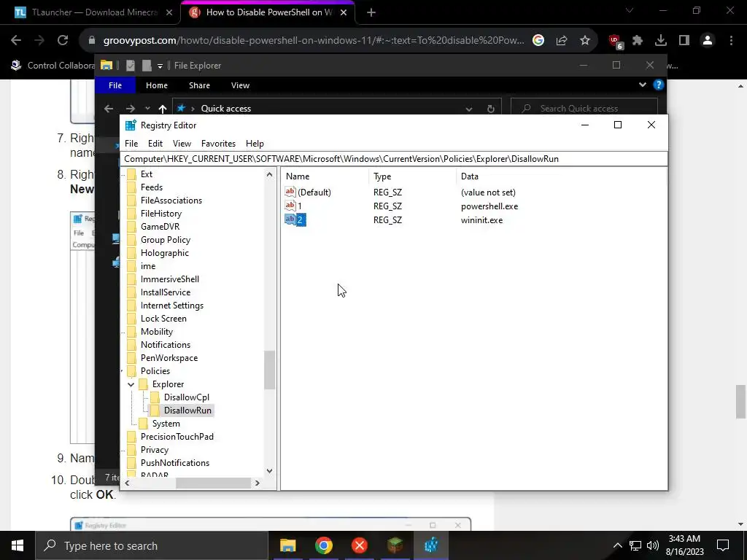The height and width of the screenshot is (560, 747).
Task: Show hidden system tray icons
Action: pos(617,545)
